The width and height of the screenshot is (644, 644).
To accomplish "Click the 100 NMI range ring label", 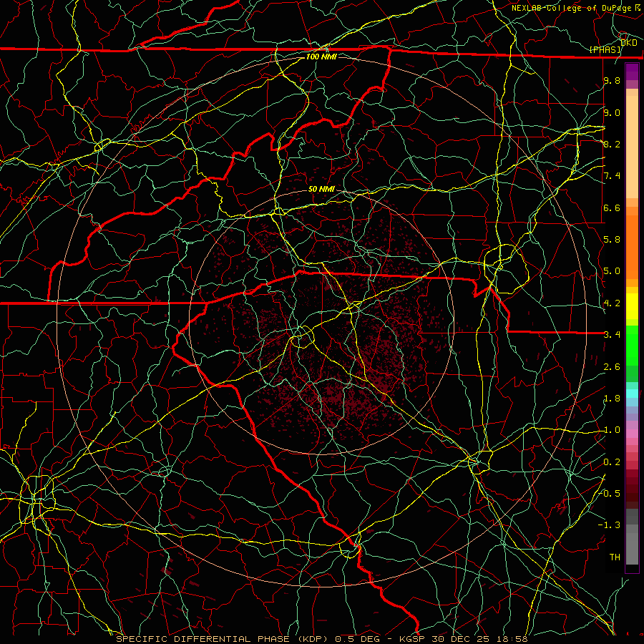I will (x=321, y=57).
